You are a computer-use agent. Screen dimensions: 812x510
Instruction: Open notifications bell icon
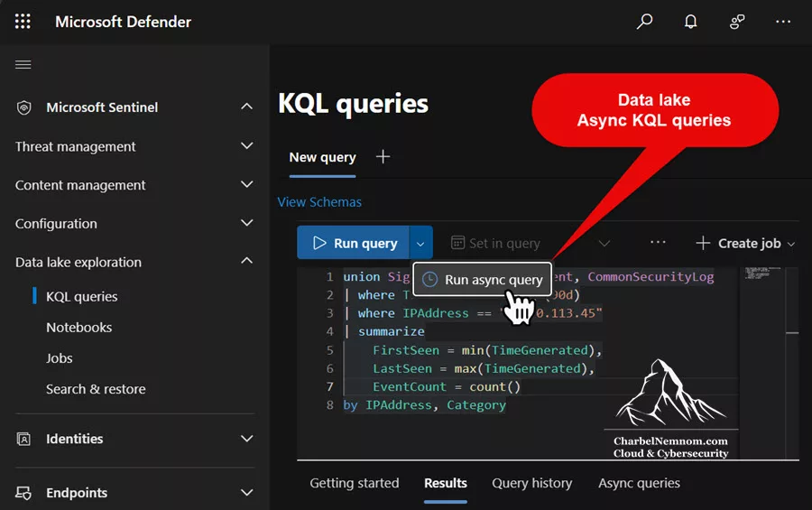coord(690,22)
